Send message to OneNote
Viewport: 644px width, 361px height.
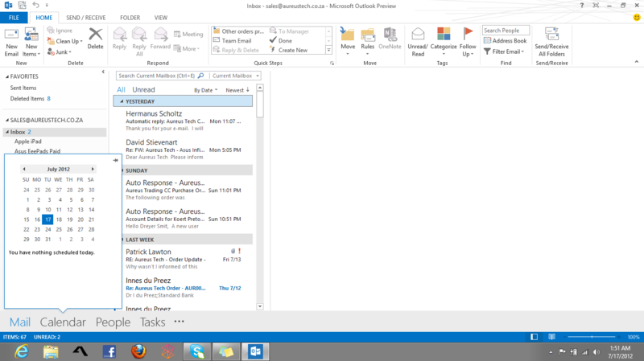(390, 39)
